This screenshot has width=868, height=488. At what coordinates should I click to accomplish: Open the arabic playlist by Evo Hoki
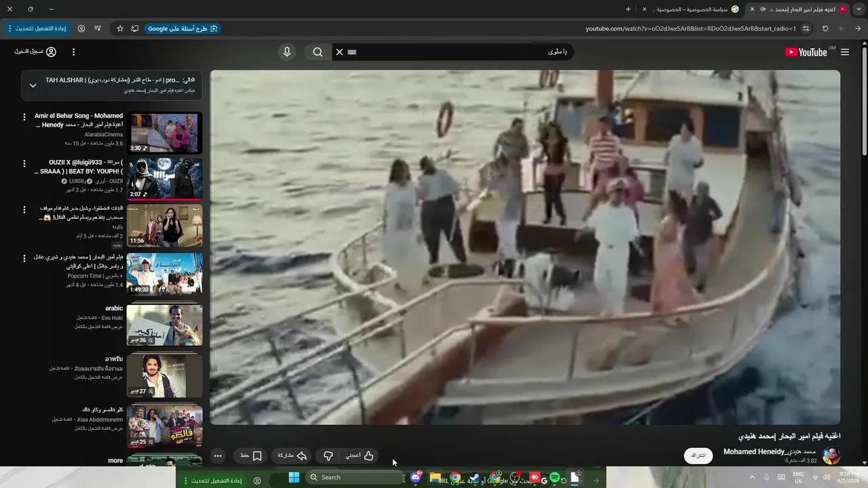tap(164, 325)
